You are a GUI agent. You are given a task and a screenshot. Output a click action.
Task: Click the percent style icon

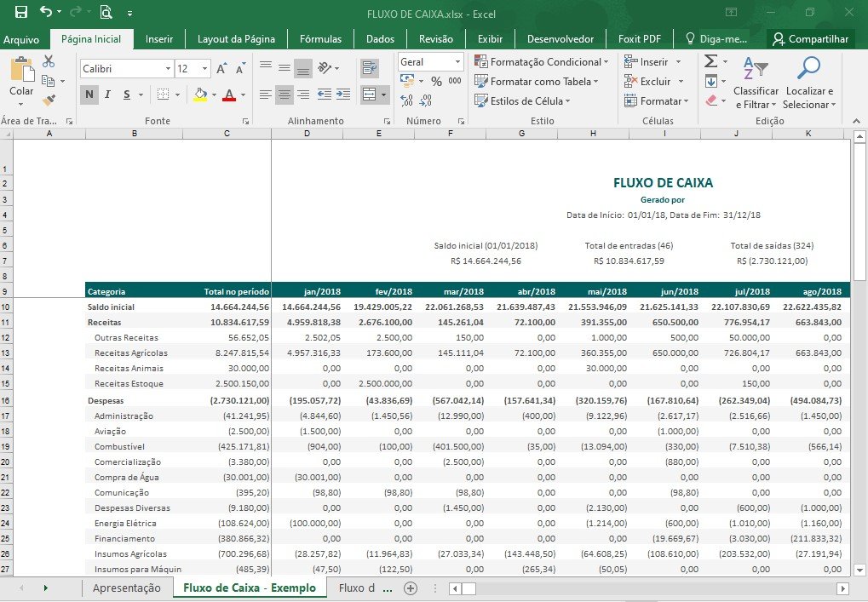436,82
